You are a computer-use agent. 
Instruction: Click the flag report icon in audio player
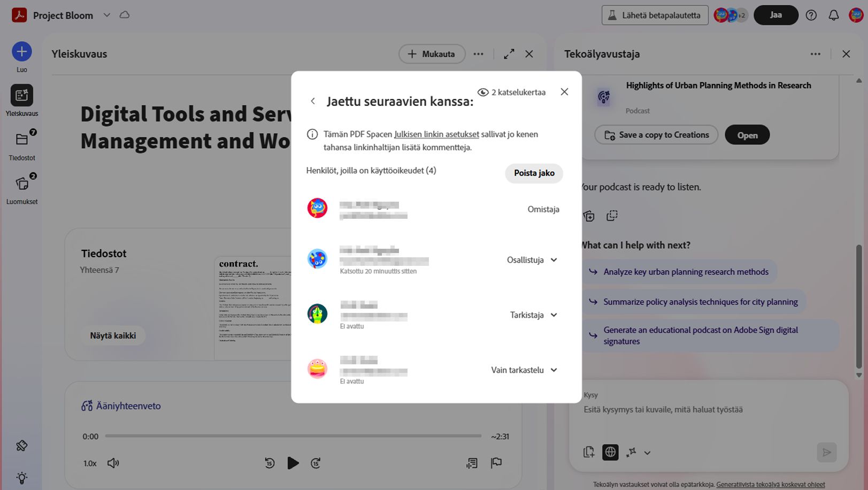pyautogui.click(x=496, y=463)
